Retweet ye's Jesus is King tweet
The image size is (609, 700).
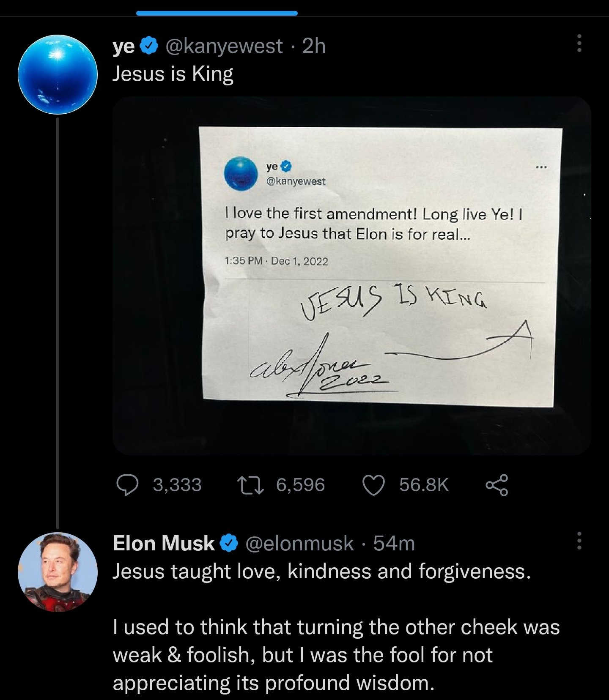[x=250, y=485]
